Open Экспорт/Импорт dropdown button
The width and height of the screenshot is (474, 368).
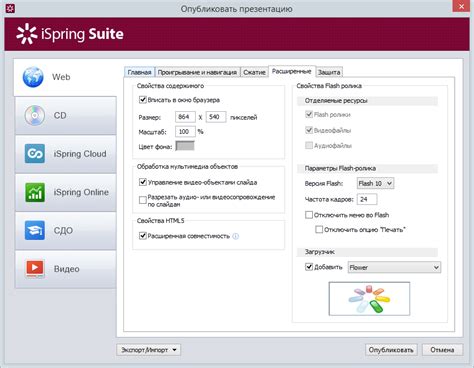[149, 350]
